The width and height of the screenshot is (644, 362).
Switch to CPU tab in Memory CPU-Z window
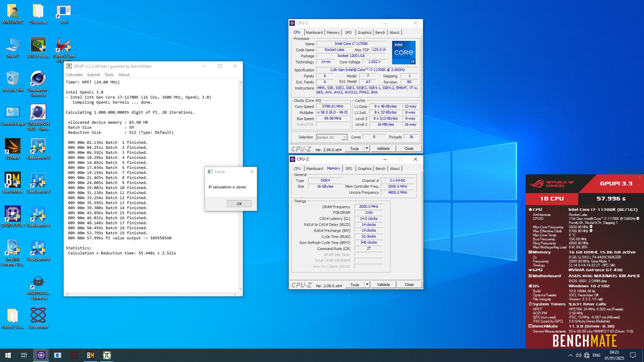297,169
